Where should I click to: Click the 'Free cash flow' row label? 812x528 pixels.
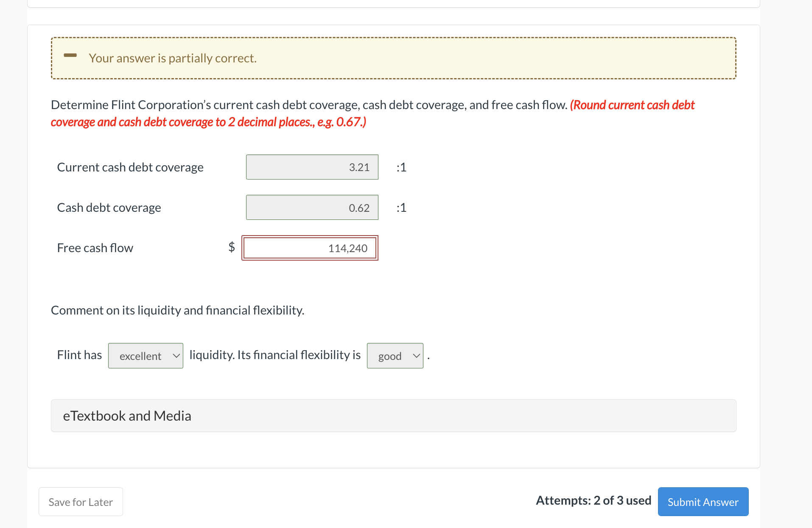point(95,248)
